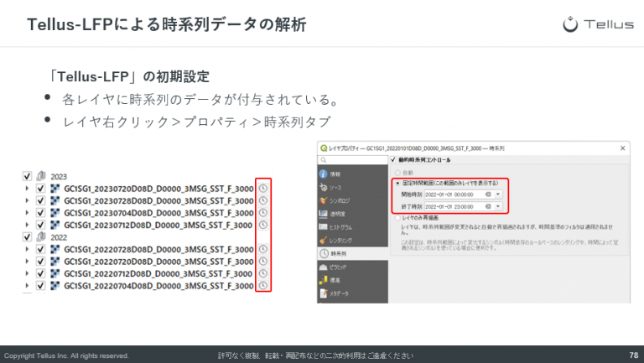The height and width of the screenshot is (363, 644).
Task: Click raster icon of GC1SG1_20220712D08D layer
Action: point(55,273)
